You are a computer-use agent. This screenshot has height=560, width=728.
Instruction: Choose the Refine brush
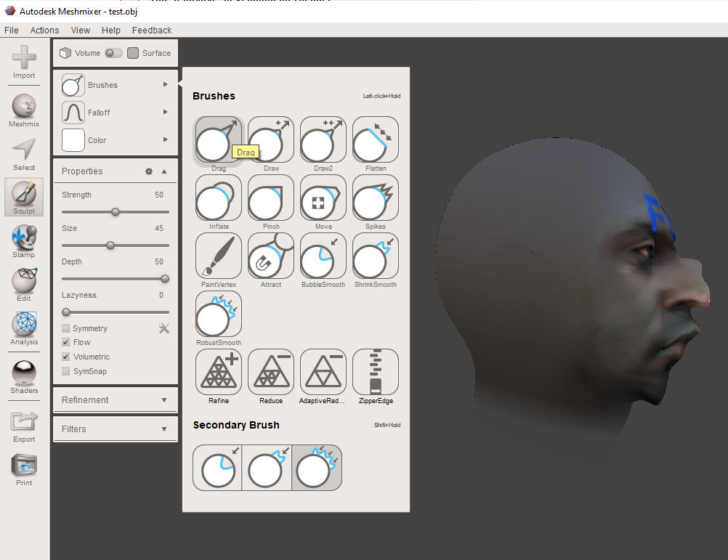click(x=218, y=372)
